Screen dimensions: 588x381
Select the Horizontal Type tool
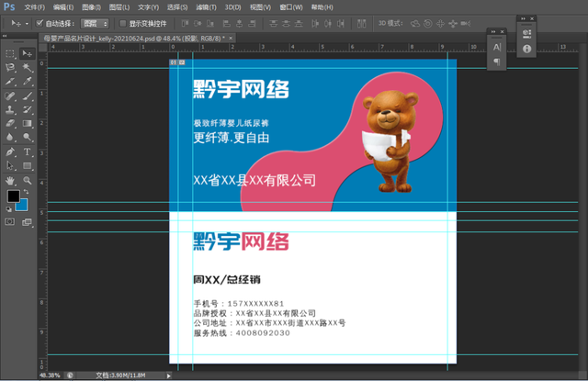pos(27,151)
